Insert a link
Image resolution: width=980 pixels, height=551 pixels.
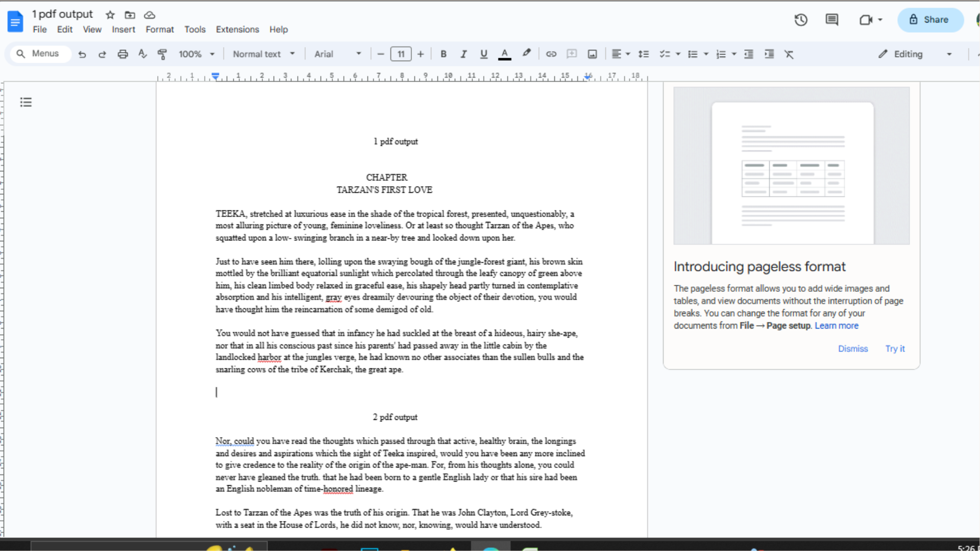(551, 54)
